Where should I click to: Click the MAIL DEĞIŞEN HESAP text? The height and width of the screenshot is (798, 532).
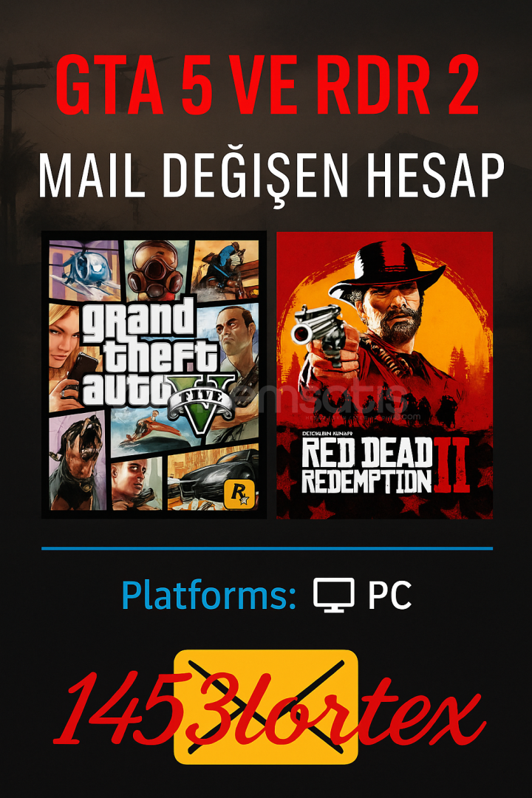click(271, 176)
